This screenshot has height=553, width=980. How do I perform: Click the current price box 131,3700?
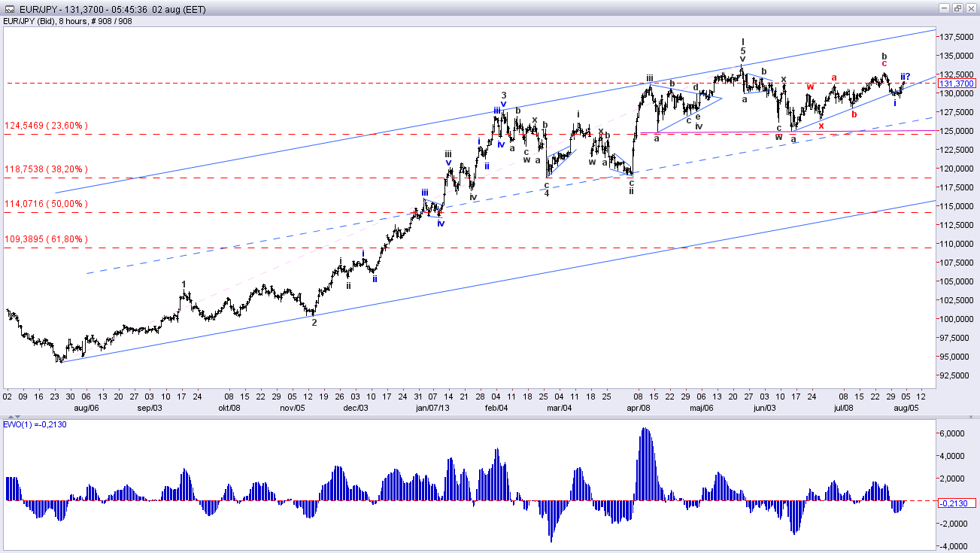click(x=958, y=84)
